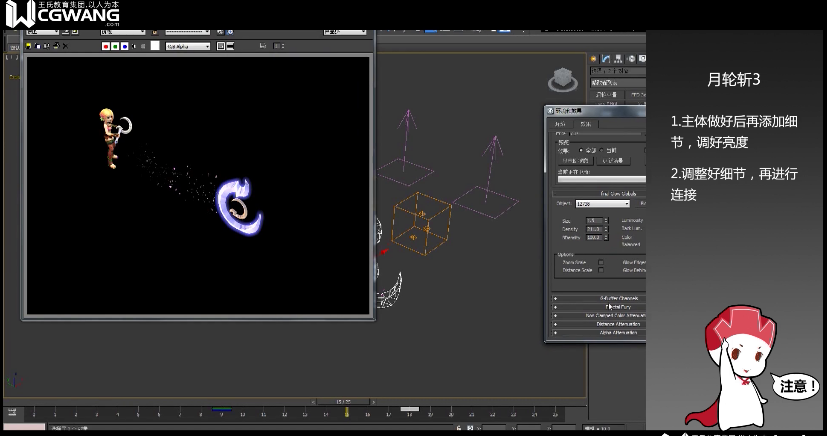Toggle monochrome display in render window

pos(143,46)
